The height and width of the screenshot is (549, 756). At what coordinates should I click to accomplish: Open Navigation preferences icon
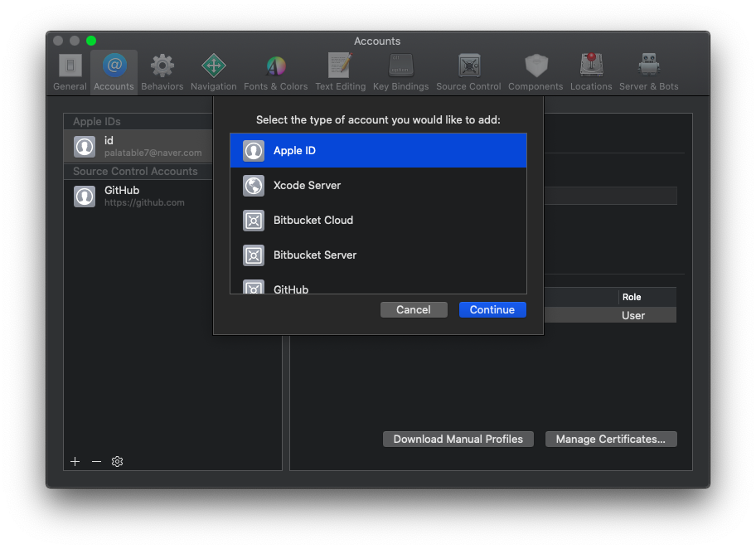click(214, 66)
